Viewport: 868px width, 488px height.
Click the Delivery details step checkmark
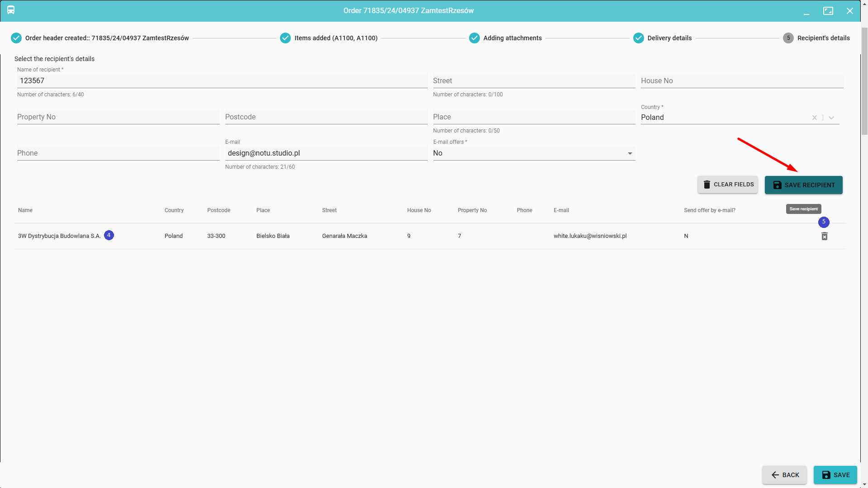pos(638,38)
